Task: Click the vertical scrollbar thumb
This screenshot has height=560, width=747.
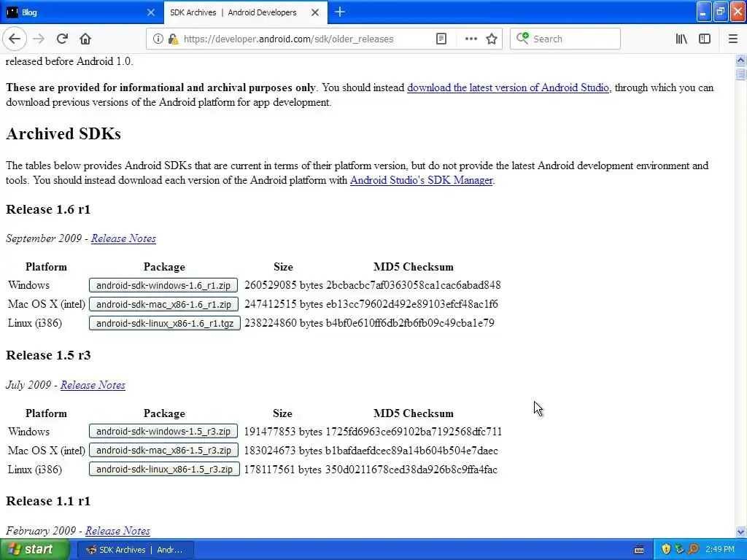Action: point(740,74)
